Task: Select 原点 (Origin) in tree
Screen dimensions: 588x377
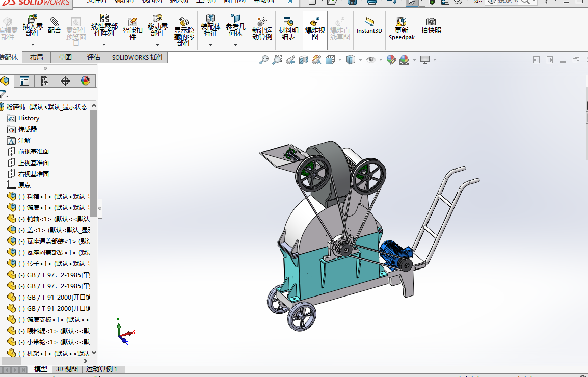Action: click(19, 185)
